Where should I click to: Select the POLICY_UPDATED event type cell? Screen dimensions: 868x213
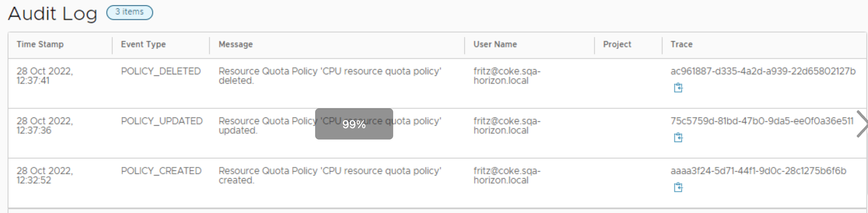(x=161, y=121)
